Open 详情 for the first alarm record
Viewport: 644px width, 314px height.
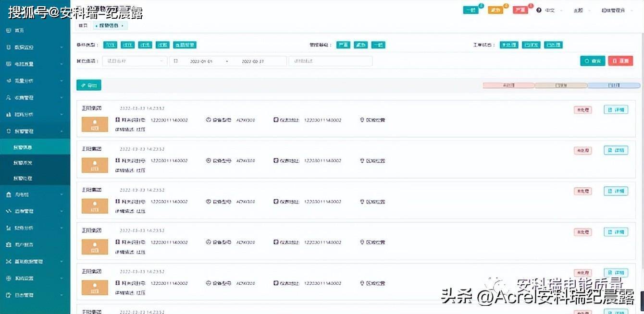pyautogui.click(x=616, y=109)
